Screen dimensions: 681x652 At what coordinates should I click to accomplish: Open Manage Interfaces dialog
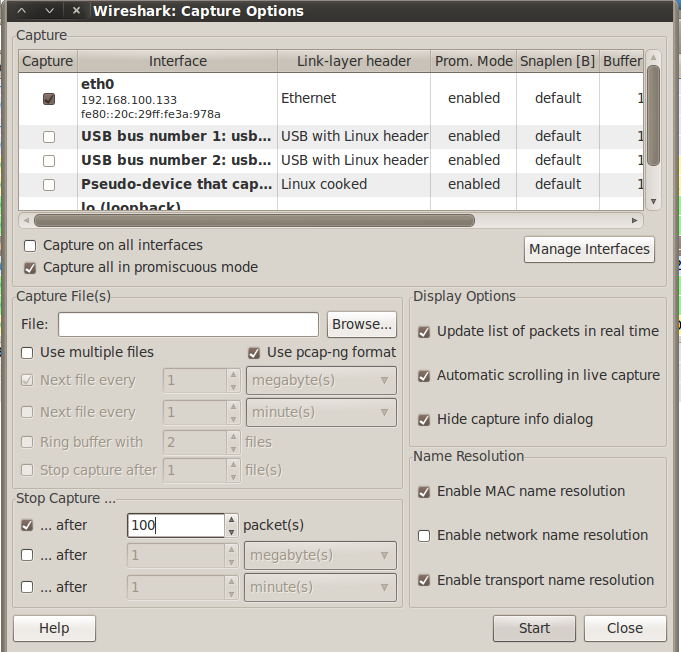(589, 249)
